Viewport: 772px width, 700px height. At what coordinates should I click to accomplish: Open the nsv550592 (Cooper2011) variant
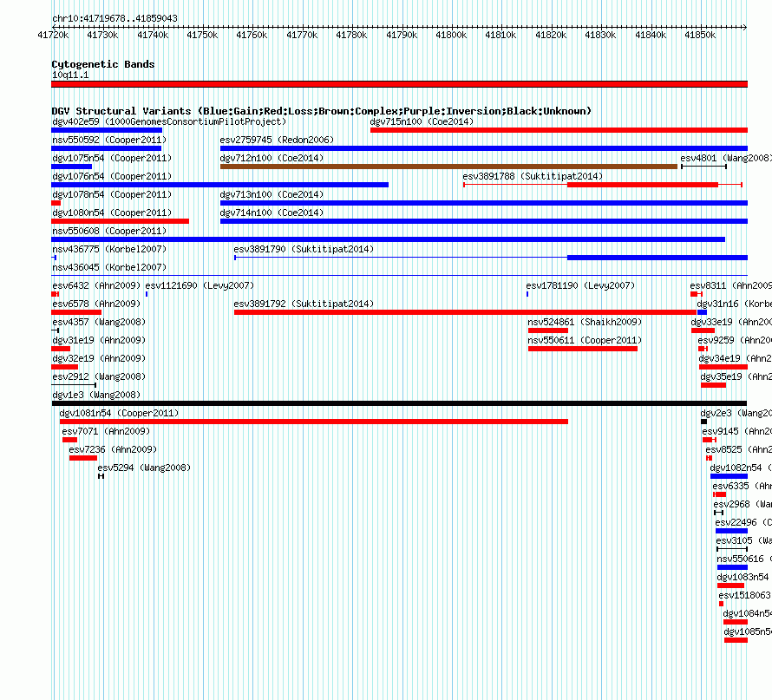(109, 140)
